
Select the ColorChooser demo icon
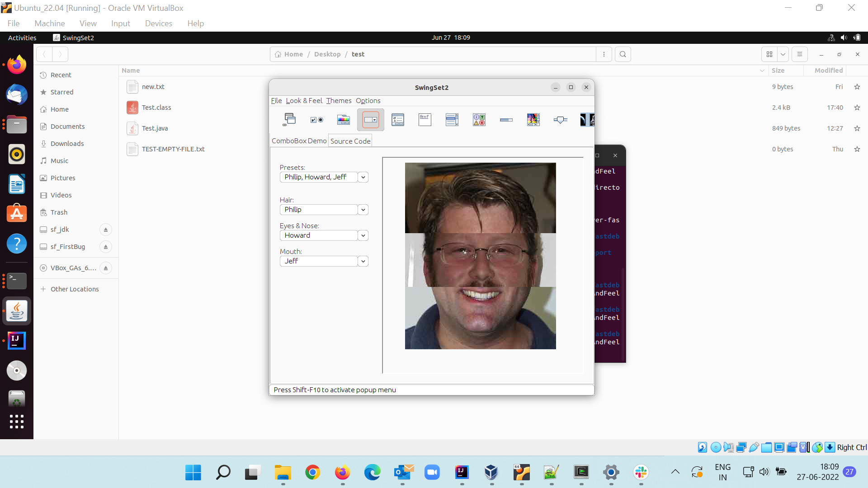pos(344,120)
